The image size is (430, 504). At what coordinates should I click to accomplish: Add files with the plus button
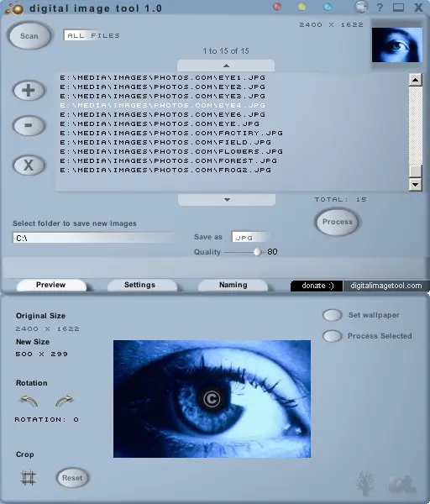pyautogui.click(x=29, y=91)
